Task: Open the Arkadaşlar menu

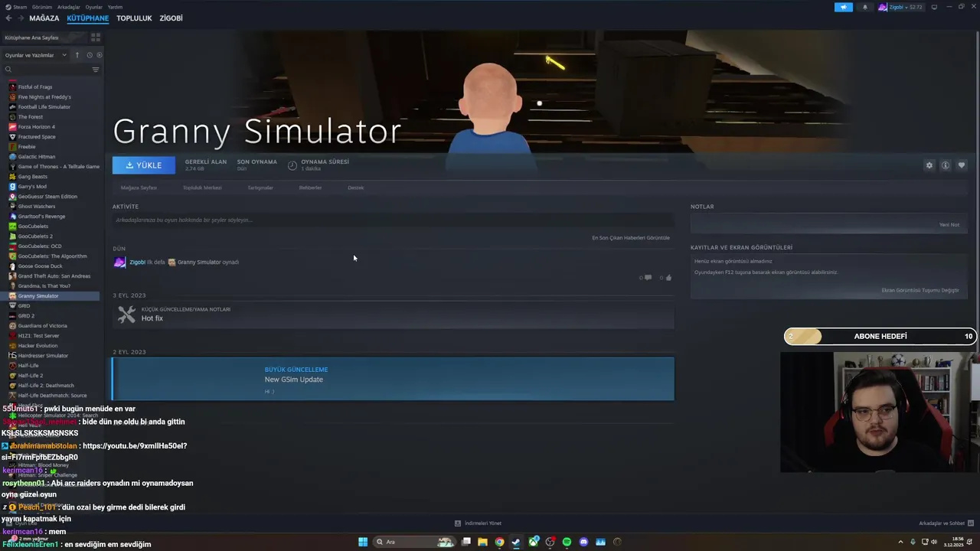Action: click(69, 7)
